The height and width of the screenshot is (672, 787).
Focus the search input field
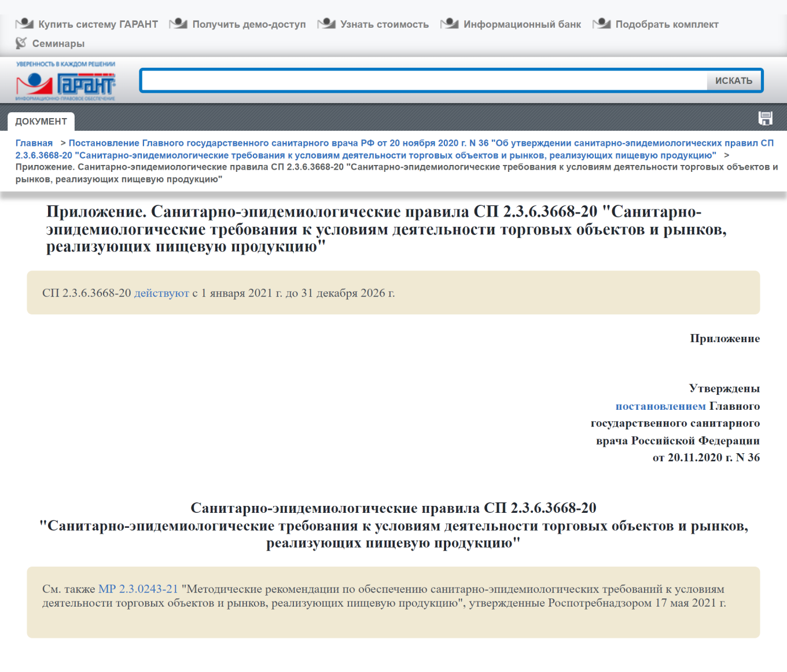pyautogui.click(x=425, y=80)
